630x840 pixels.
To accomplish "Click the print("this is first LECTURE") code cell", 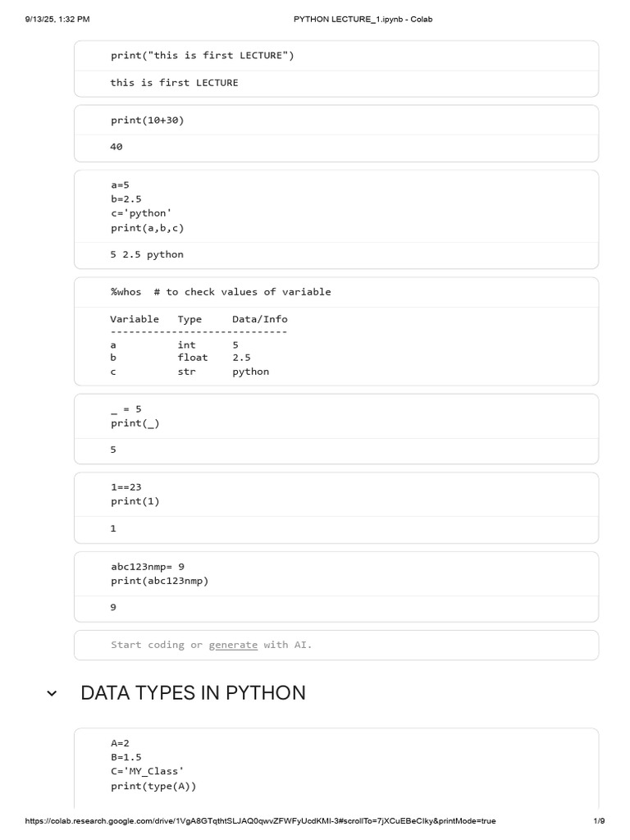I will click(336, 56).
